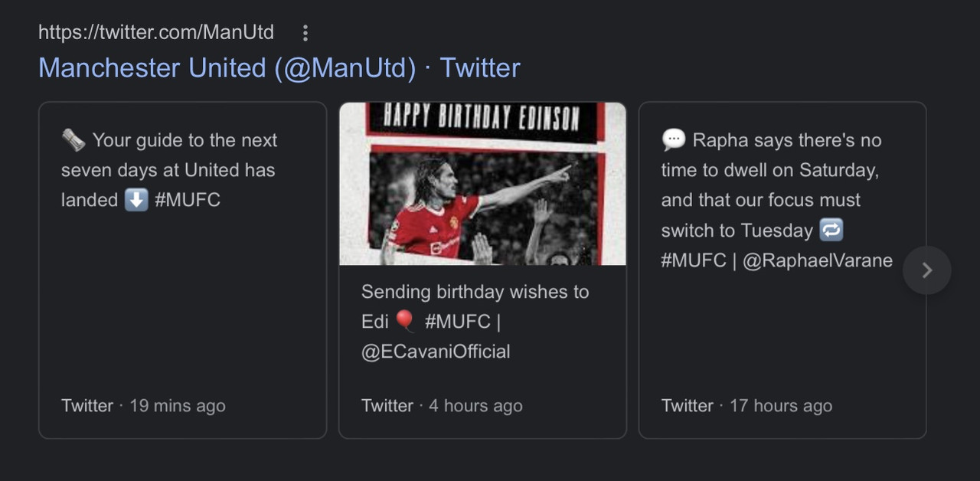
Task: Open the 'Rapha says there's no time' tweet
Action: 769,170
